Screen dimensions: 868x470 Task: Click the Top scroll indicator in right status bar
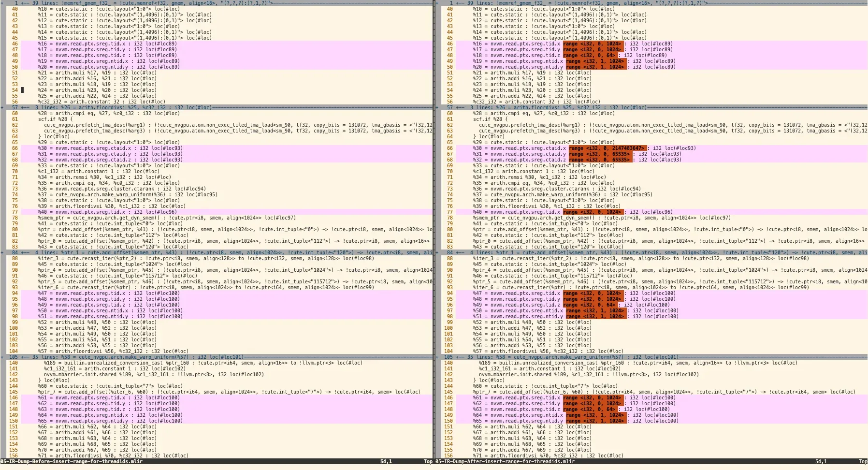click(862, 461)
